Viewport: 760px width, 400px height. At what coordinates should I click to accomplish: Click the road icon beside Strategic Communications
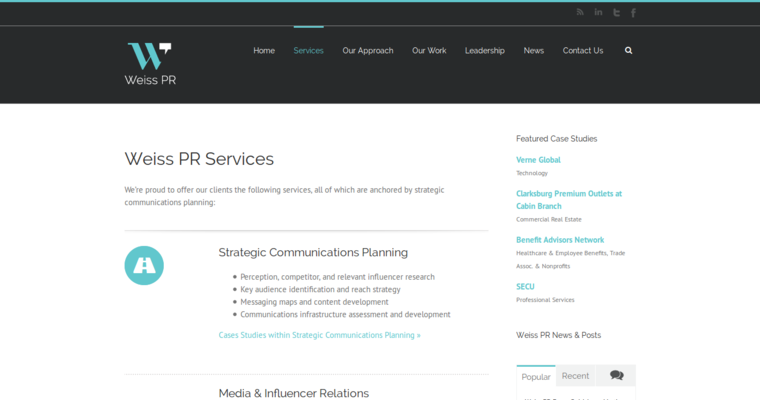tap(144, 265)
